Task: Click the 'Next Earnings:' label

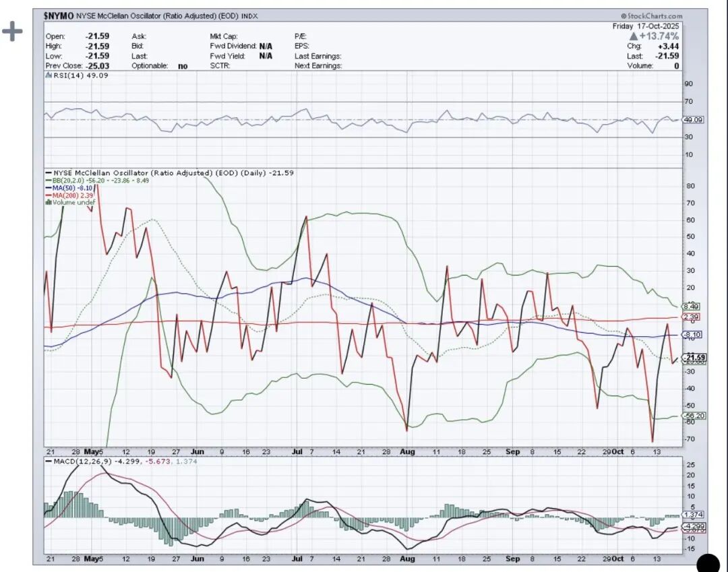Action: point(318,66)
